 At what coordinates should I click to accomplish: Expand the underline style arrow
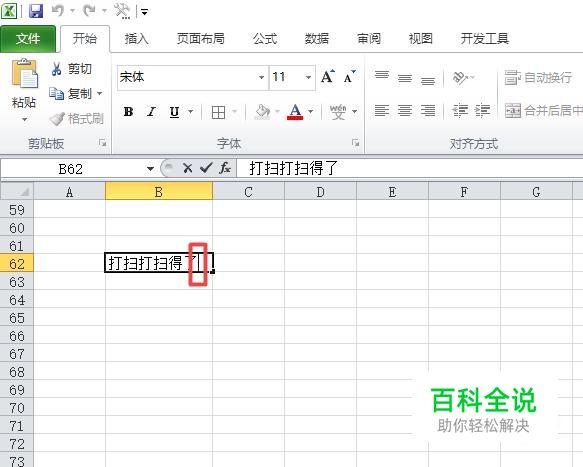pyautogui.click(x=191, y=112)
